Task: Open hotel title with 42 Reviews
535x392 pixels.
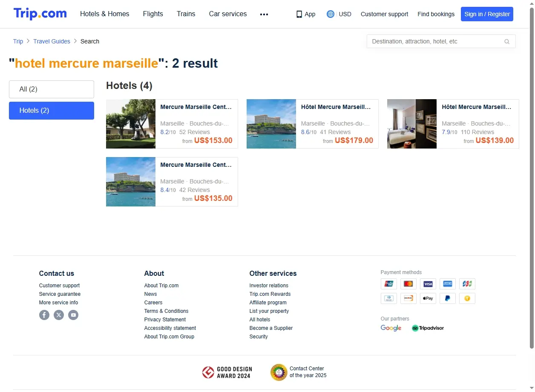Action: 196,165
